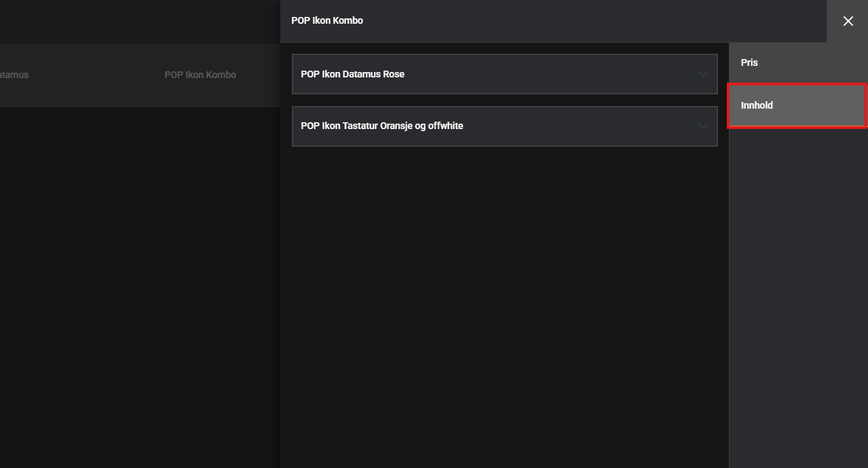
Task: Open the POP Ikon Datamus Rose accordion row
Action: [x=504, y=74]
